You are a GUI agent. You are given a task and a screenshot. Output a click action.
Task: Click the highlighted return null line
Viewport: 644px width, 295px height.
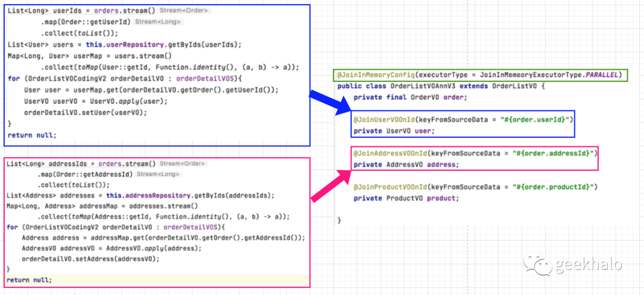(x=29, y=280)
